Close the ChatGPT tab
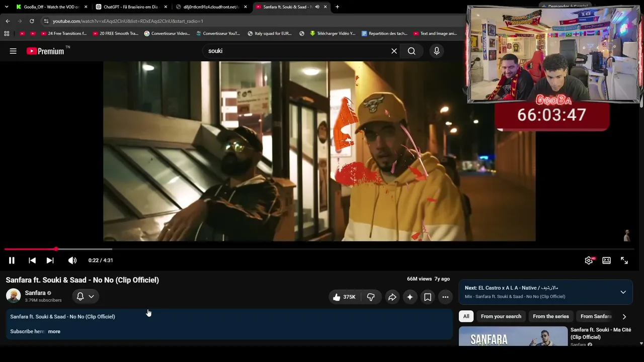644x362 pixels. click(166, 7)
